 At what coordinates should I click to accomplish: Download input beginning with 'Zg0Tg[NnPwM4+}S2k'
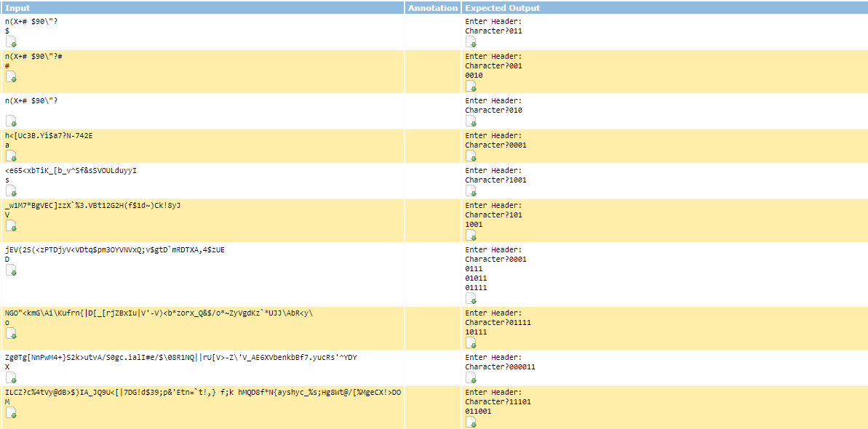(x=12, y=377)
